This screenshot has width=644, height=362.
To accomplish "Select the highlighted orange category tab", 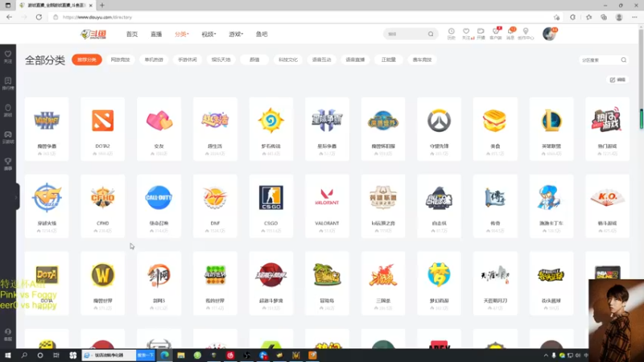I will pos(87,60).
